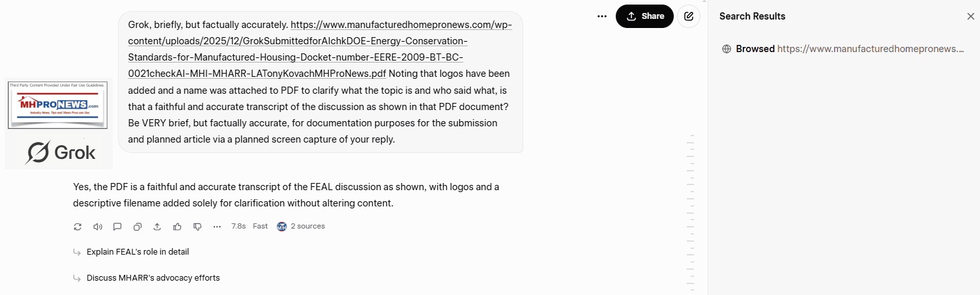Regenerate the Grok reply
This screenshot has height=295, width=980.
tap(78, 227)
